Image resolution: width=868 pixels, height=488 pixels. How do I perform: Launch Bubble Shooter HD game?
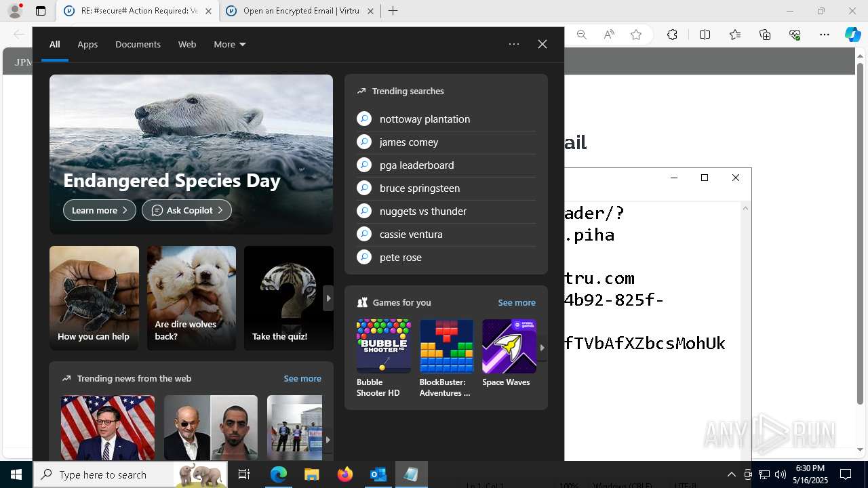click(x=384, y=358)
